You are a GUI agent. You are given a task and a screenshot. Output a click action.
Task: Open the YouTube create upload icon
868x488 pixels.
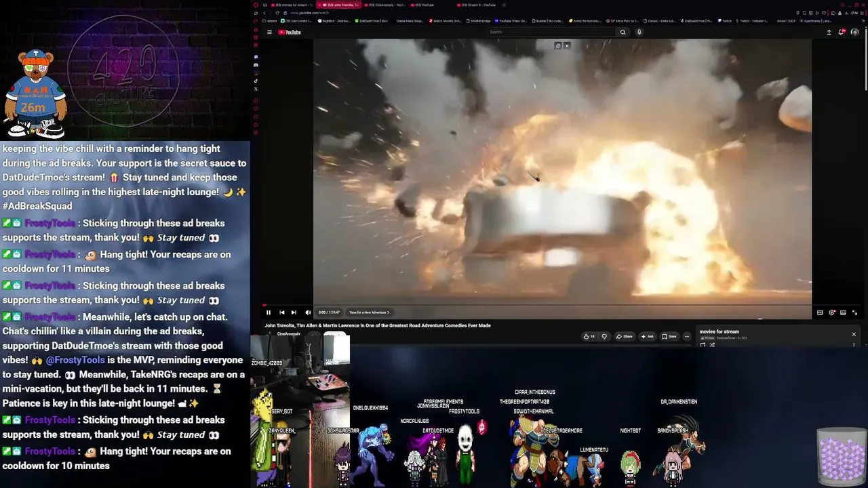click(x=829, y=32)
